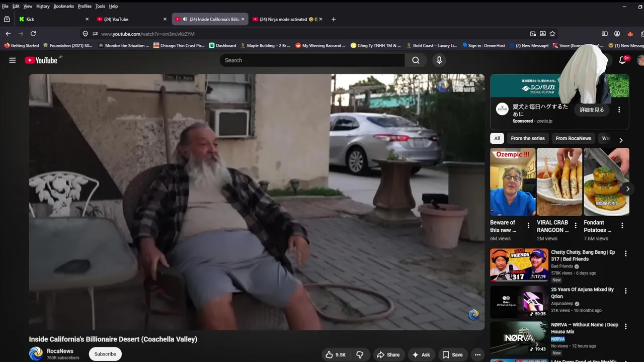Open picture-in-picture icon in address bar
Screen dimensions: 644x362
(x=533, y=34)
